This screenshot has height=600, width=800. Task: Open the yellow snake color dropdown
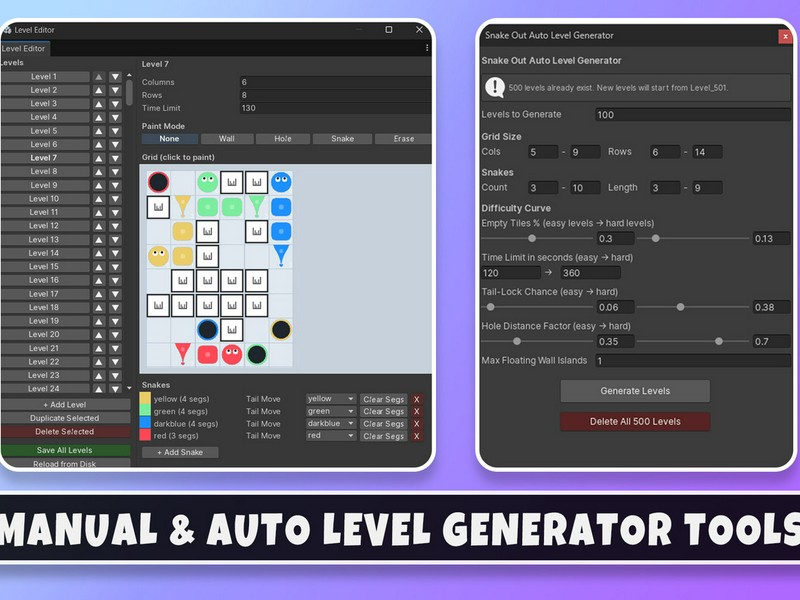[331, 399]
